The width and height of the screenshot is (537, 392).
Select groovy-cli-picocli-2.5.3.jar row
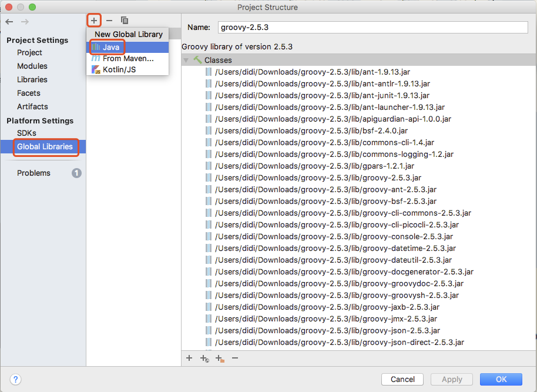(358, 225)
